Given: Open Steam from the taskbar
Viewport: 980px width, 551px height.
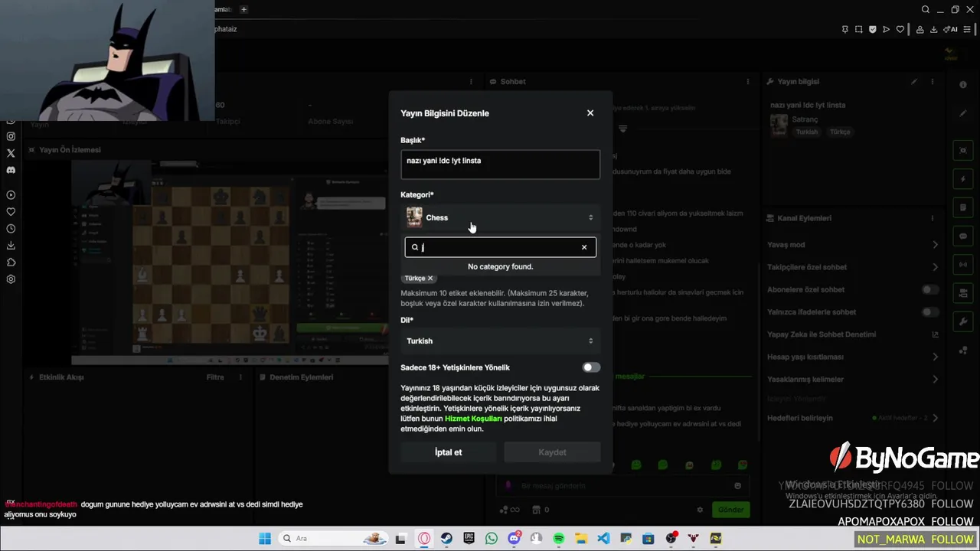Looking at the screenshot, I should 446,539.
